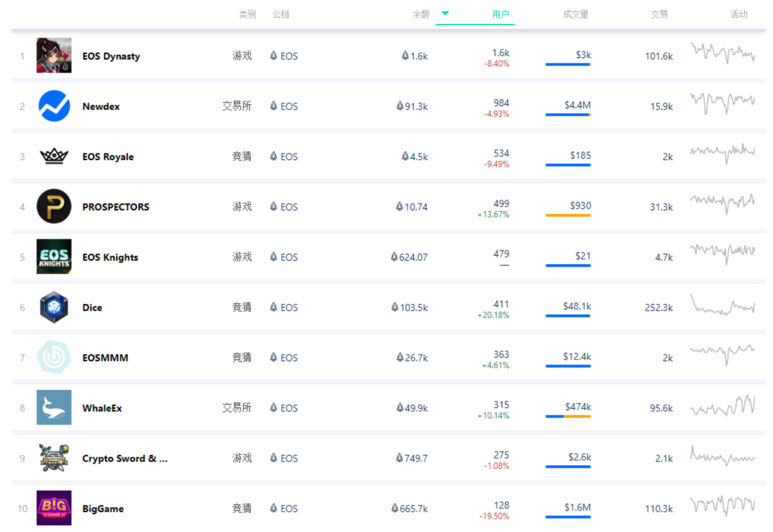Click the orange volume bar under $930

click(568, 215)
